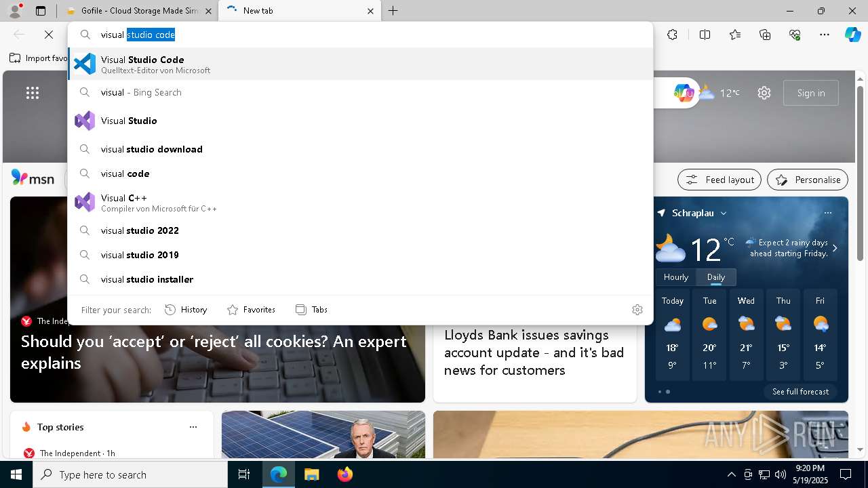Select Friday forecast column
868x488 pixels.
[x=820, y=334]
